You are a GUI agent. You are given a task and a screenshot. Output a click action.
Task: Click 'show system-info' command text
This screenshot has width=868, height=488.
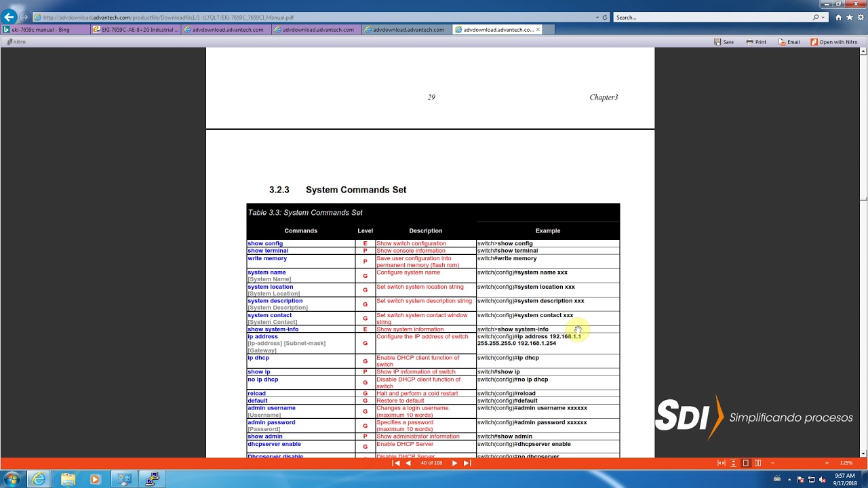click(x=273, y=329)
